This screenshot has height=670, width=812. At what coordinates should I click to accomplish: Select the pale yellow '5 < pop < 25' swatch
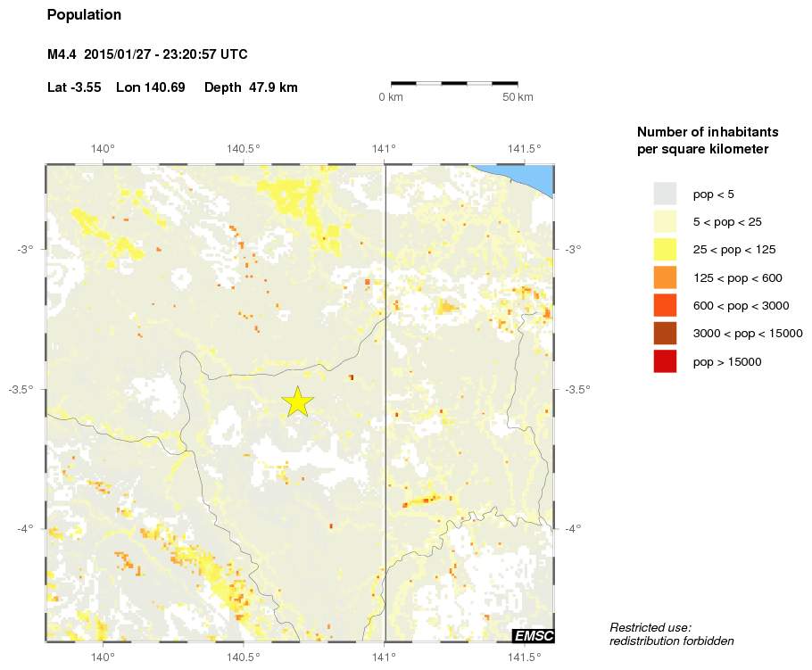coord(665,221)
